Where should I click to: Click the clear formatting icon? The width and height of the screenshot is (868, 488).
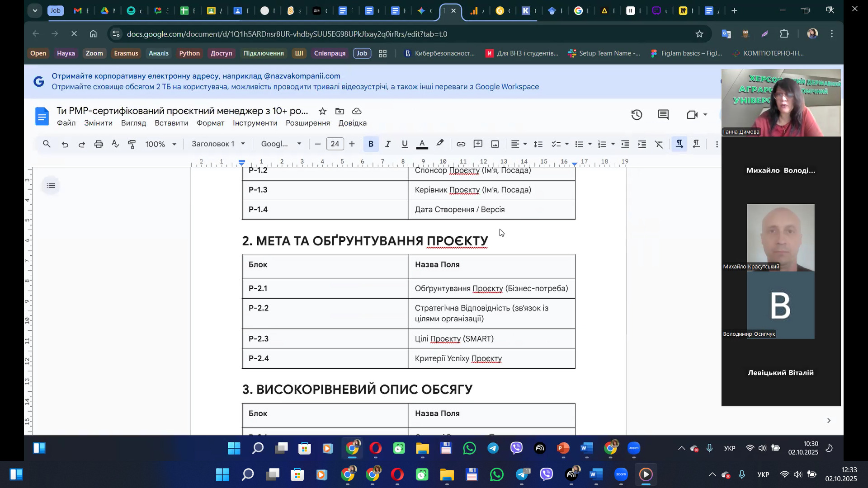pos(659,144)
